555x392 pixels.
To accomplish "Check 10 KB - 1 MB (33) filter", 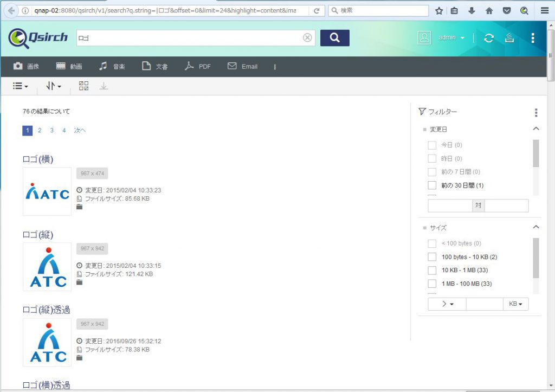I will click(x=432, y=270).
